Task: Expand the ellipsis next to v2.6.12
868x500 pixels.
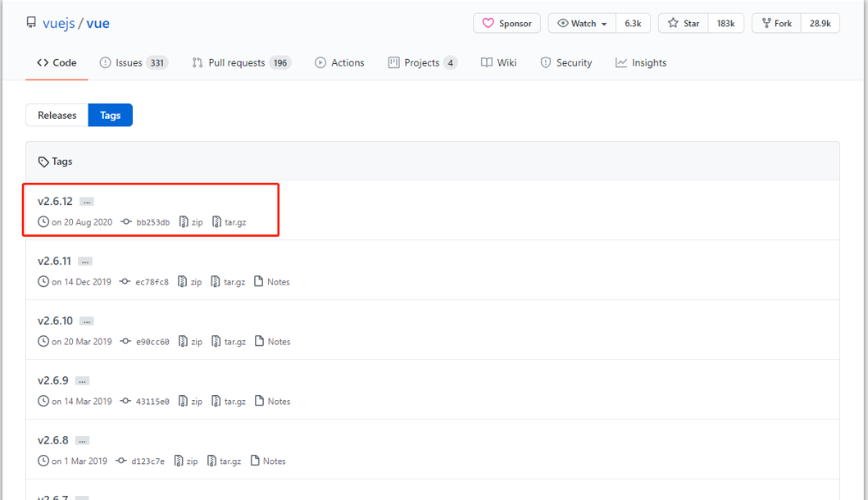Action: pos(87,202)
